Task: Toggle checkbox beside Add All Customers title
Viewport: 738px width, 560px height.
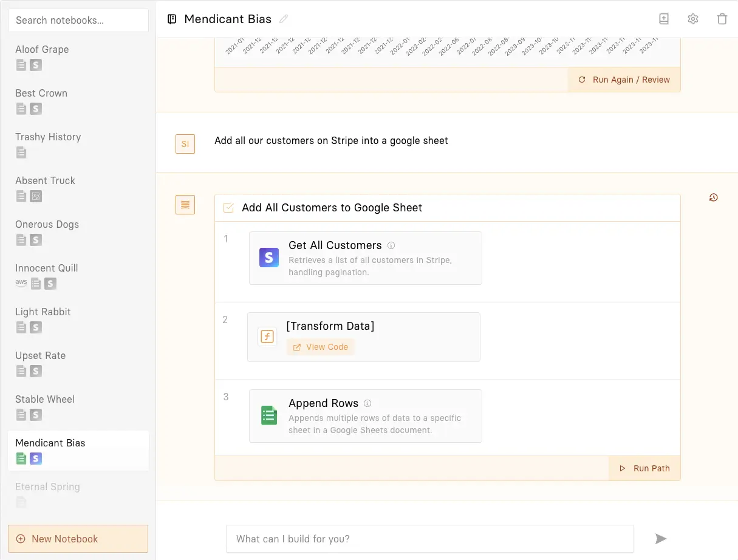Action: pos(229,208)
